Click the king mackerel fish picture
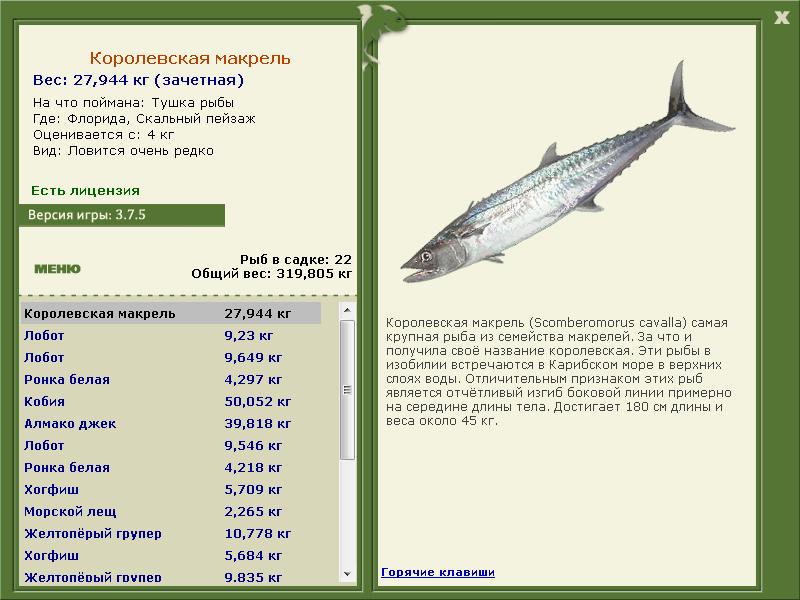The image size is (800, 600). coord(567,173)
